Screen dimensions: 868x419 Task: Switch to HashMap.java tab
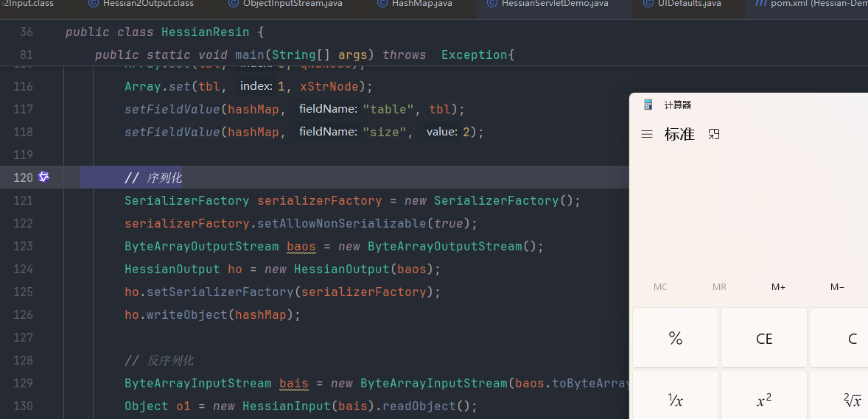(x=415, y=4)
